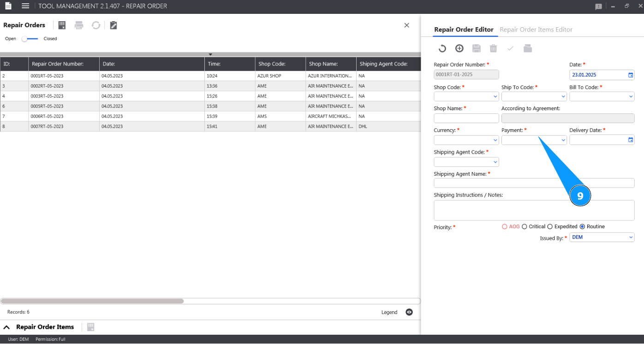Viewport: 644px width, 344px height.
Task: Sort by the Time column header
Action: [x=230, y=64]
